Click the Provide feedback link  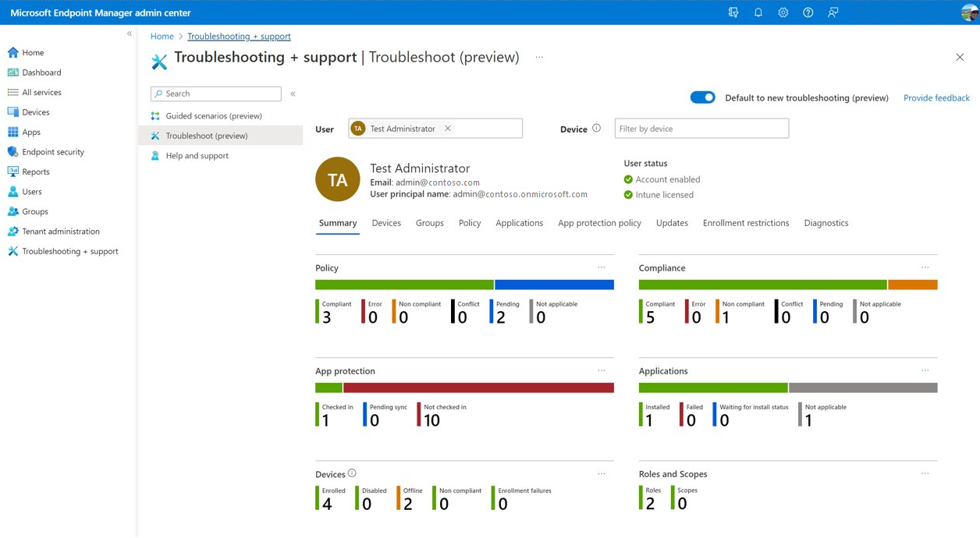coord(936,97)
